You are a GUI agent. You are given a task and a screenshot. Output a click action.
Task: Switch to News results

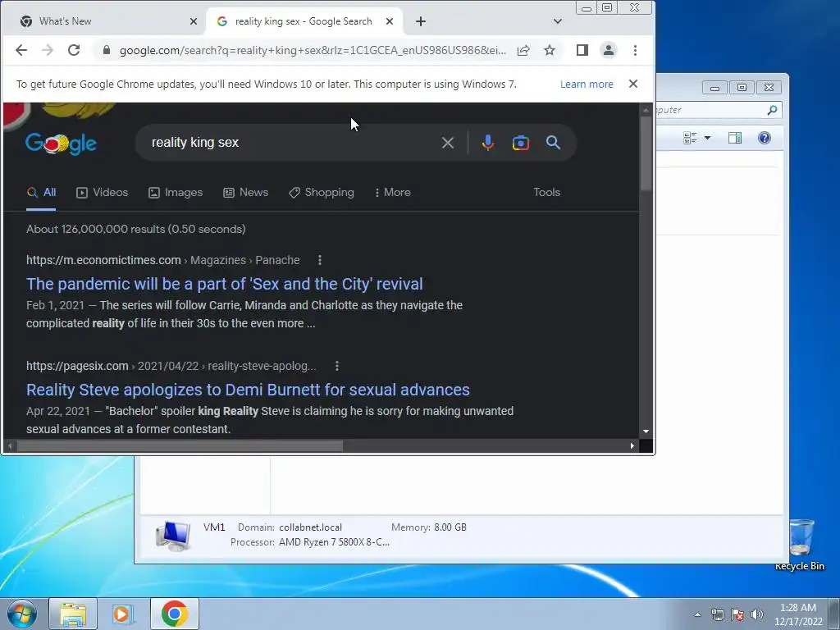pos(246,192)
